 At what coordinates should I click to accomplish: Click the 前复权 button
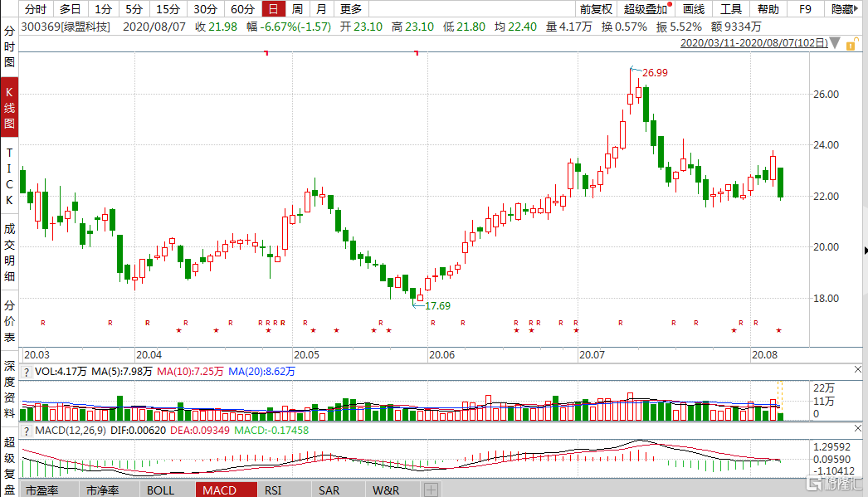[x=596, y=9]
